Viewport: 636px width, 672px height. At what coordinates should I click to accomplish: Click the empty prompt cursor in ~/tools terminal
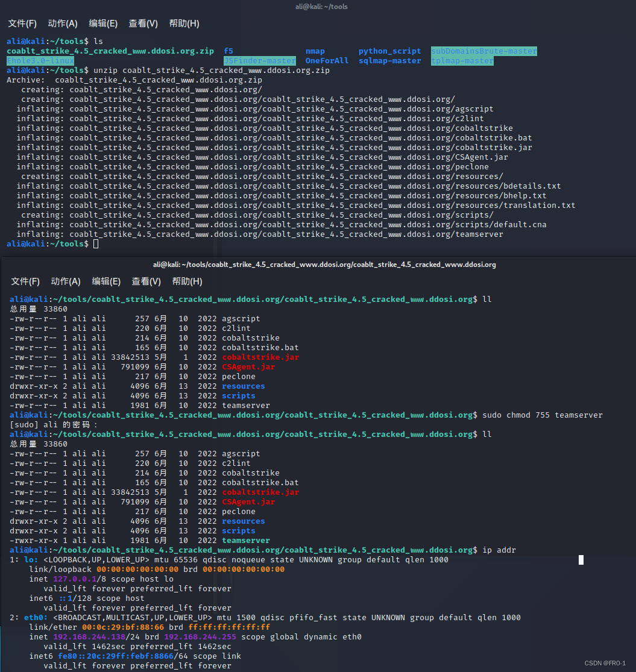tap(96, 244)
